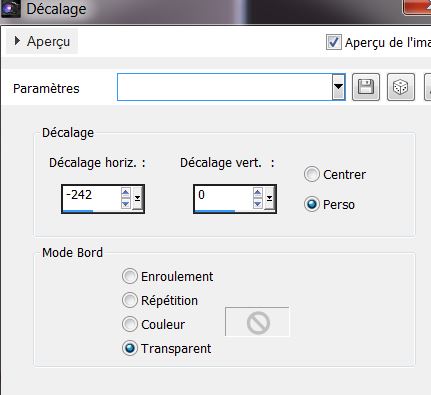Choose Enroulement edge mode
Screen dimensions: 431x395
[130, 276]
